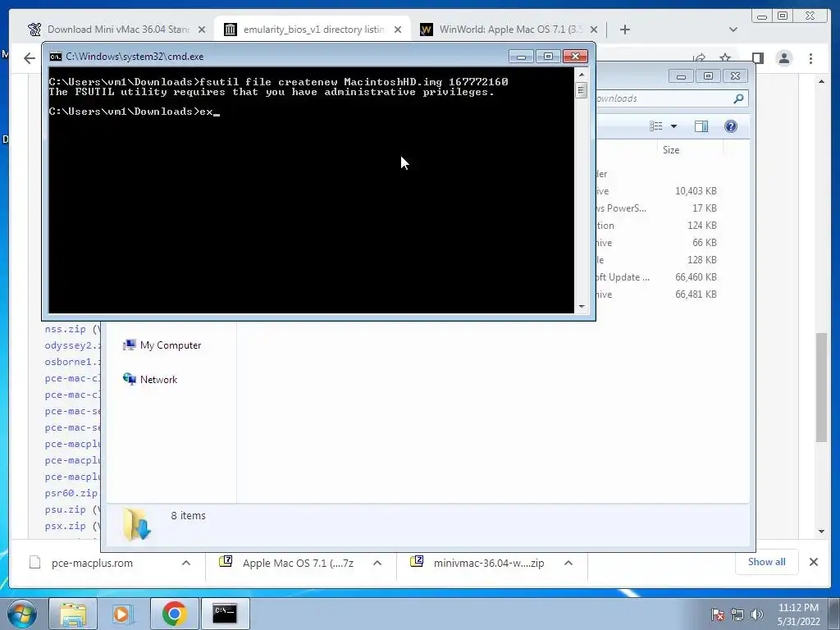The image size is (840, 630).
Task: Click Chrome page scrollbar down arrow
Action: tap(821, 532)
